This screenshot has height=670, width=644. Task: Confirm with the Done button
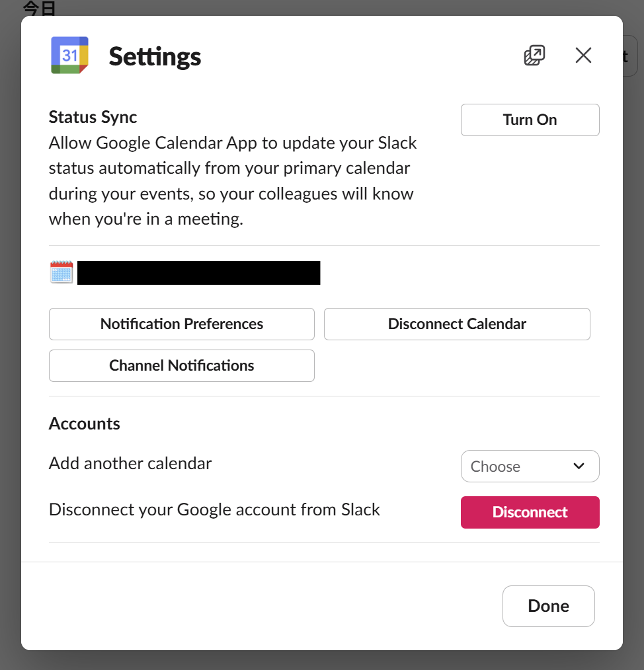tap(548, 606)
